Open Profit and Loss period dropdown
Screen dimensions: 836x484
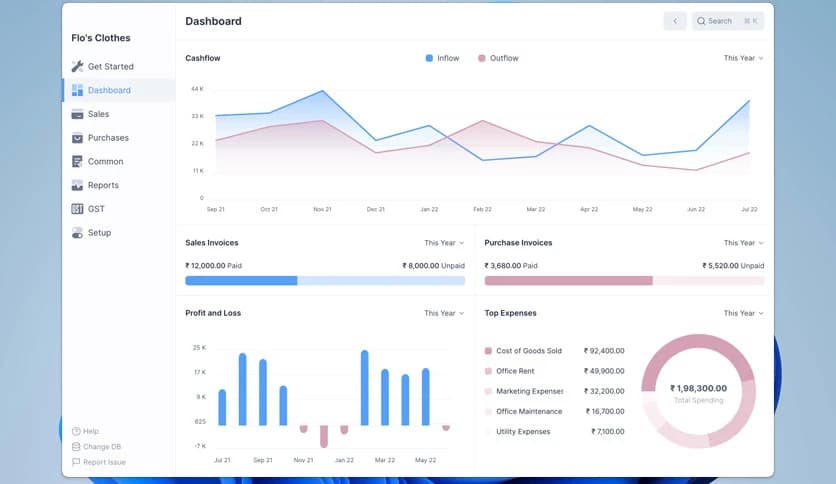pyautogui.click(x=443, y=313)
